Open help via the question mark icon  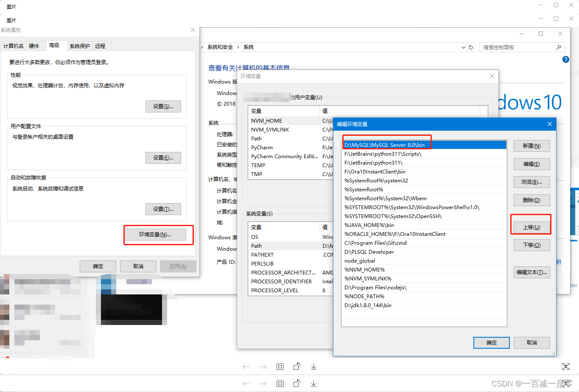[x=565, y=59]
